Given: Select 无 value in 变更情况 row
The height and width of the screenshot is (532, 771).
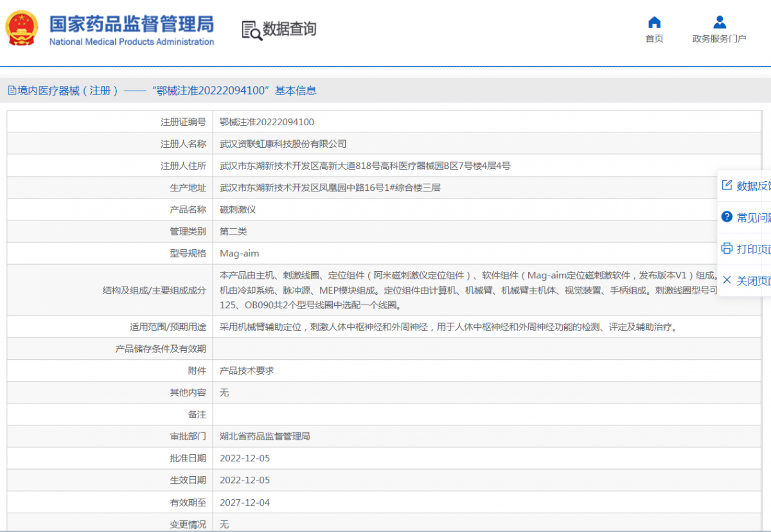Looking at the screenshot, I should pyautogui.click(x=224, y=524).
